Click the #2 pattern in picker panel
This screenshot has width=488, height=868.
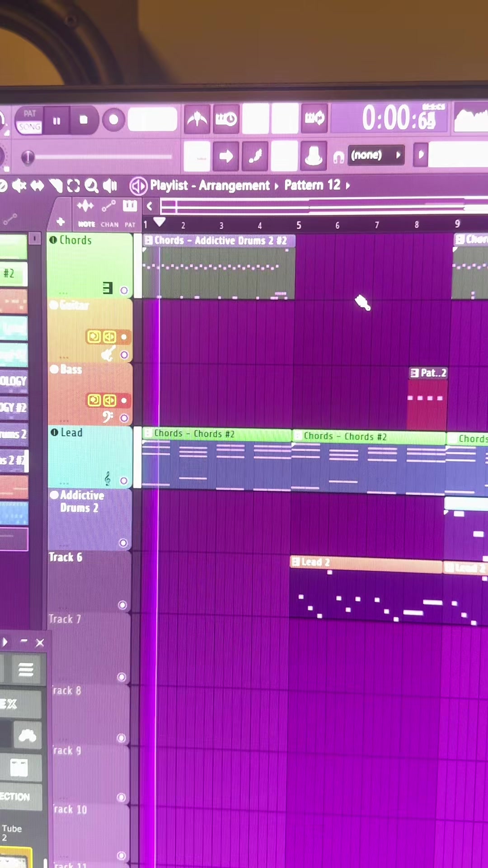(13, 274)
